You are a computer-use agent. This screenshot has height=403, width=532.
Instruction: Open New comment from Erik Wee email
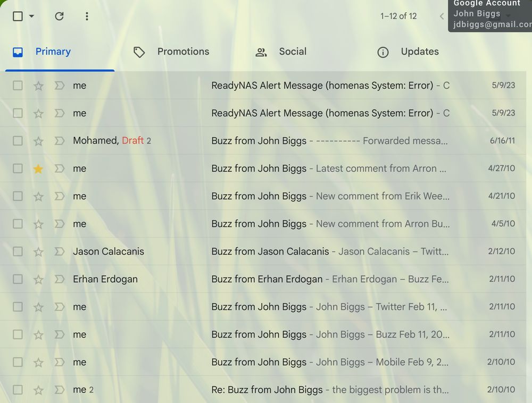pyautogui.click(x=263, y=196)
